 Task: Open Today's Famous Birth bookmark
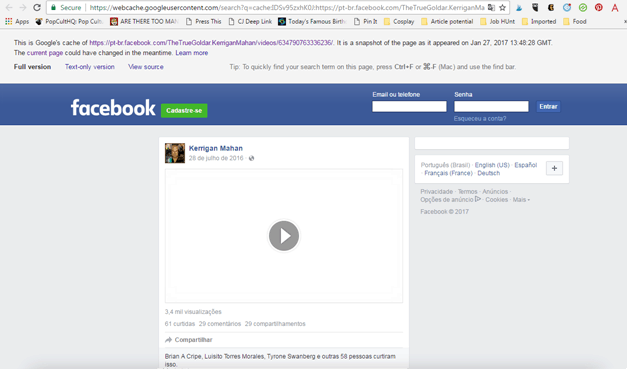tap(312, 22)
